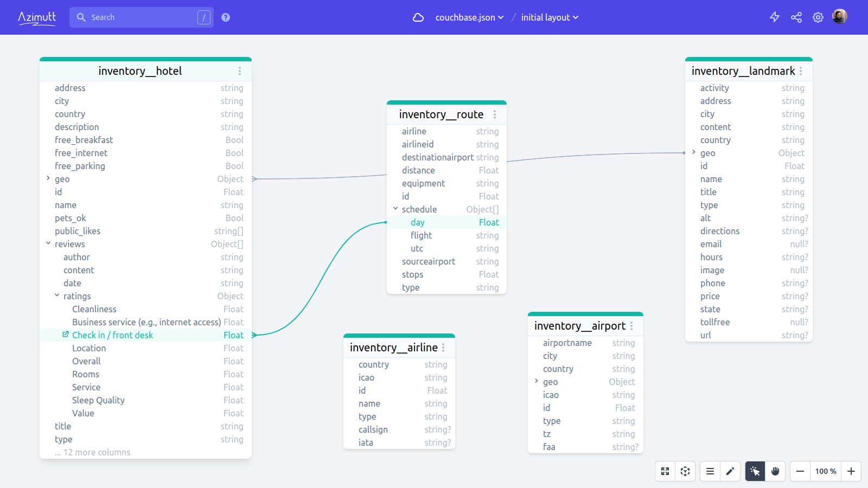Open the inventory__hotel table options menu
868x488 pixels.
(x=240, y=70)
